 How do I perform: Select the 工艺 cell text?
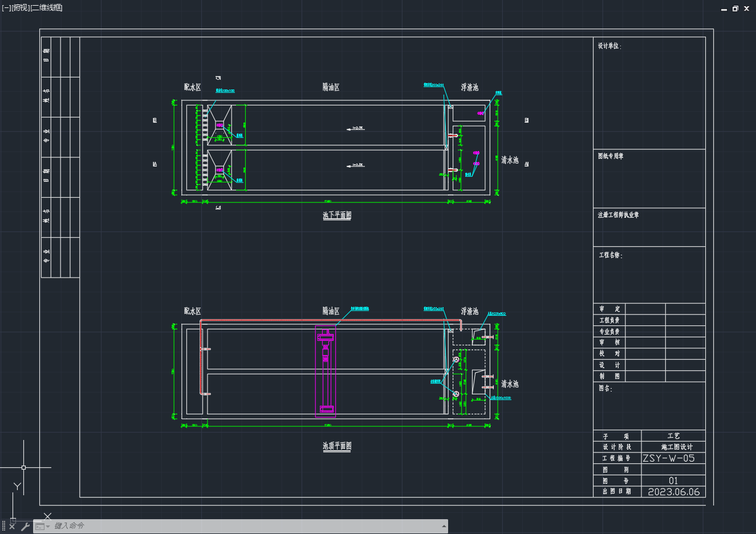pyautogui.click(x=673, y=435)
